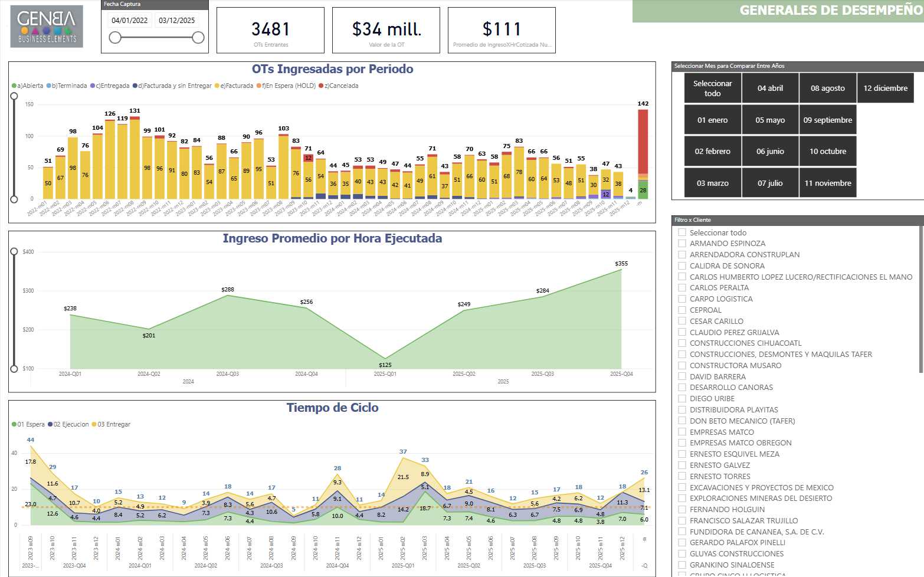Click the 3481 OTs Entrantes card
924x577 pixels.
click(271, 31)
